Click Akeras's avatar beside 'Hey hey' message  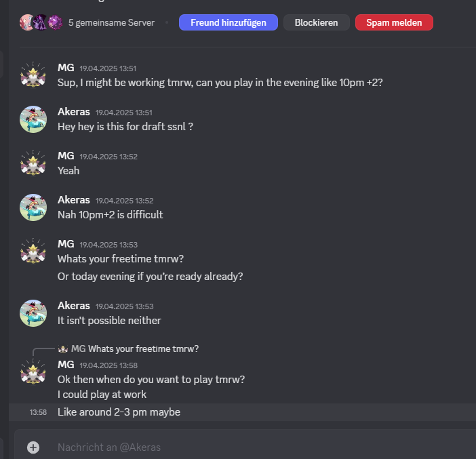[x=33, y=119]
